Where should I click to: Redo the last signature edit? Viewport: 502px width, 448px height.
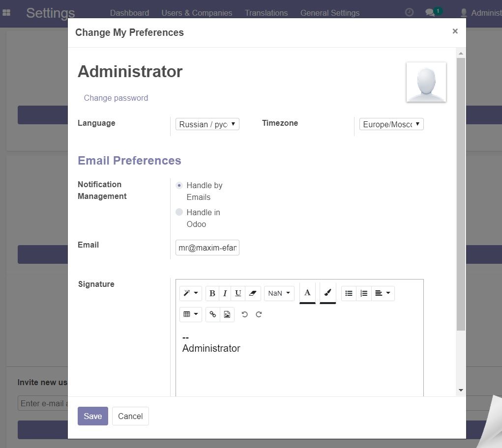click(259, 314)
